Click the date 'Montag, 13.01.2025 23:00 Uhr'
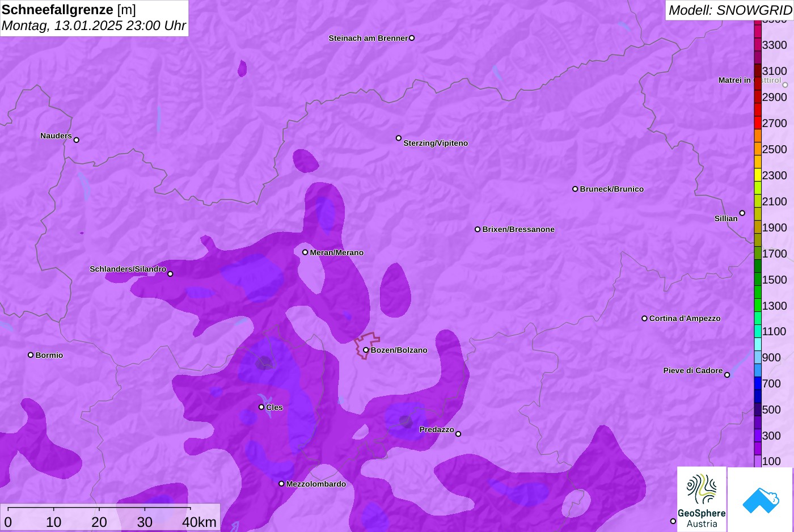Screen dimensions: 794x532 [x=94, y=26]
